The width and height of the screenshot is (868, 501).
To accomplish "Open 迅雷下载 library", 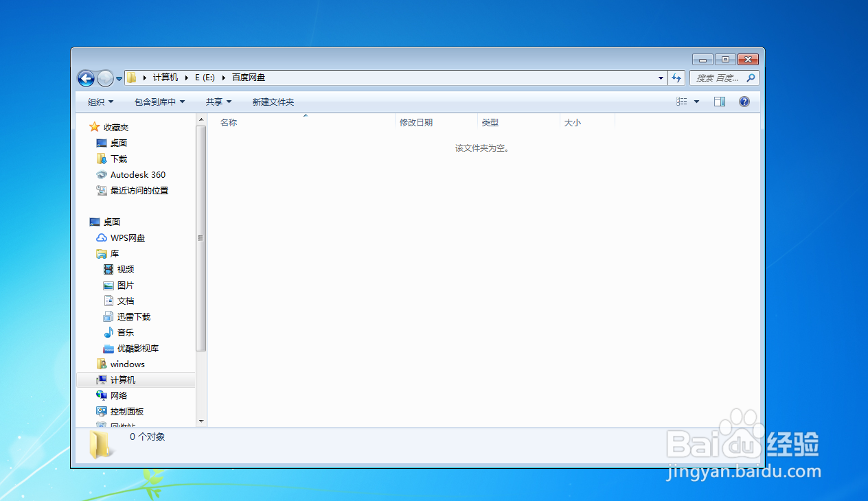I will point(134,316).
